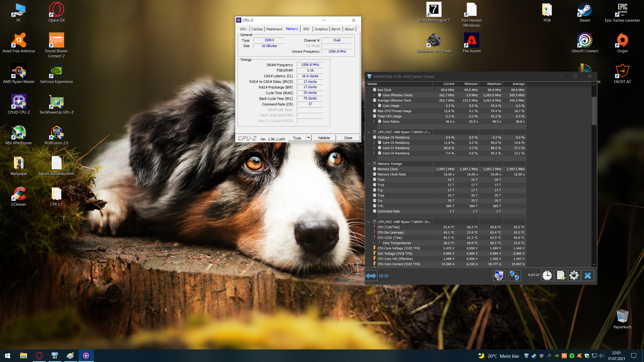The width and height of the screenshot is (644, 362).
Task: Expand the Core Temperatures row
Action: pyautogui.click(x=374, y=243)
